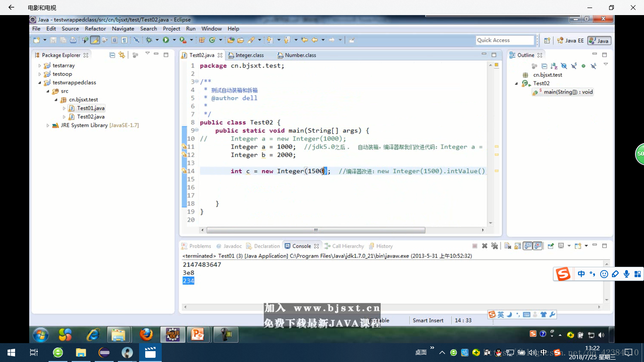
Task: Click Collapse All in Package Explorer
Action: click(112, 55)
